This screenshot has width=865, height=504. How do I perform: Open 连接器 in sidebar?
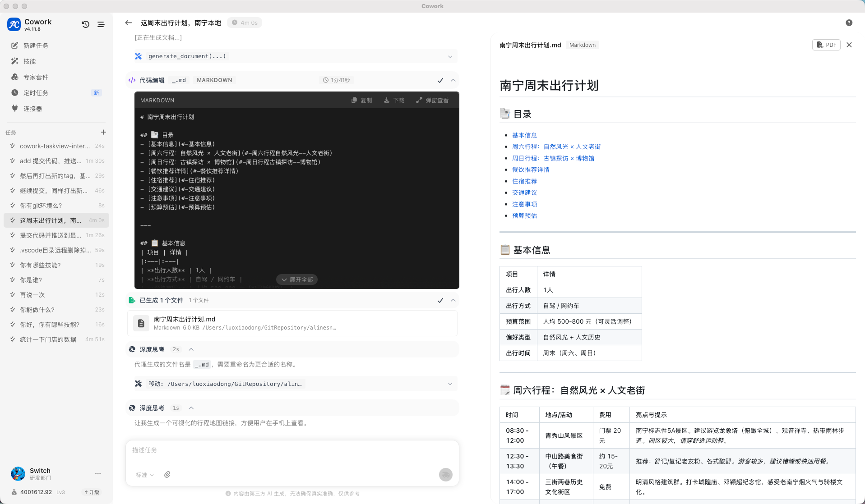56,109
